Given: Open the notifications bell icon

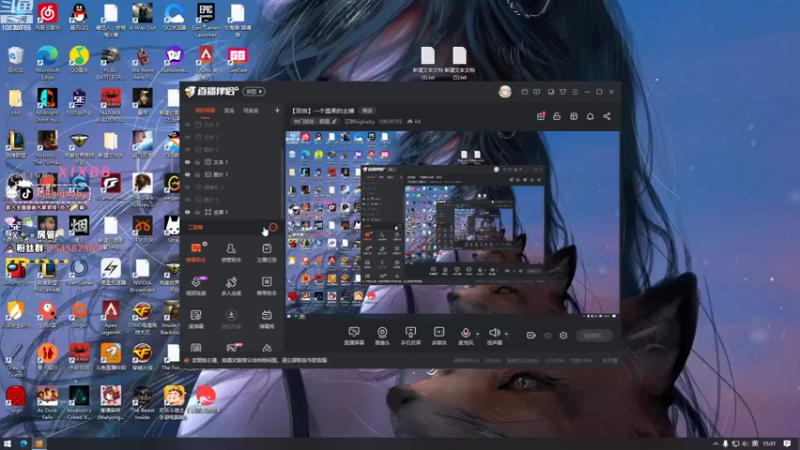Looking at the screenshot, I should tap(590, 116).
